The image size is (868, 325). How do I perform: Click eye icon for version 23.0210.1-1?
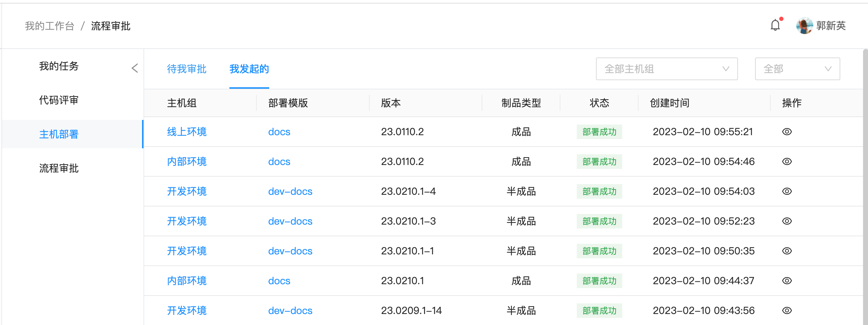pos(787,251)
